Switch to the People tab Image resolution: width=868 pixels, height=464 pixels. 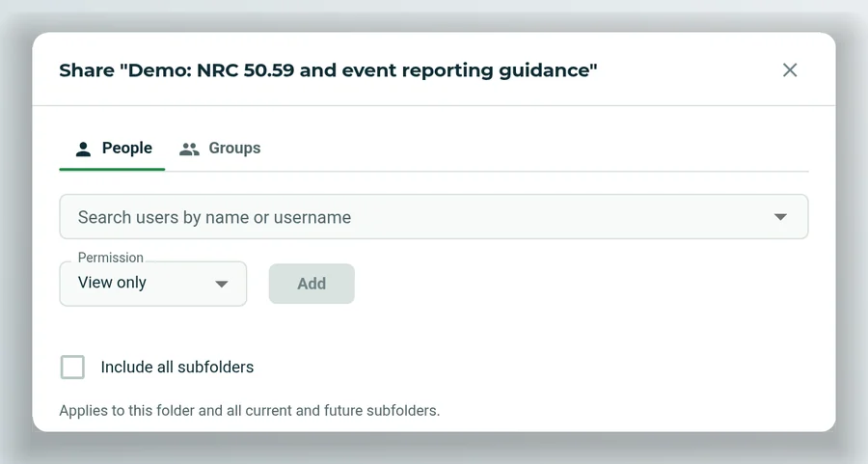(113, 149)
